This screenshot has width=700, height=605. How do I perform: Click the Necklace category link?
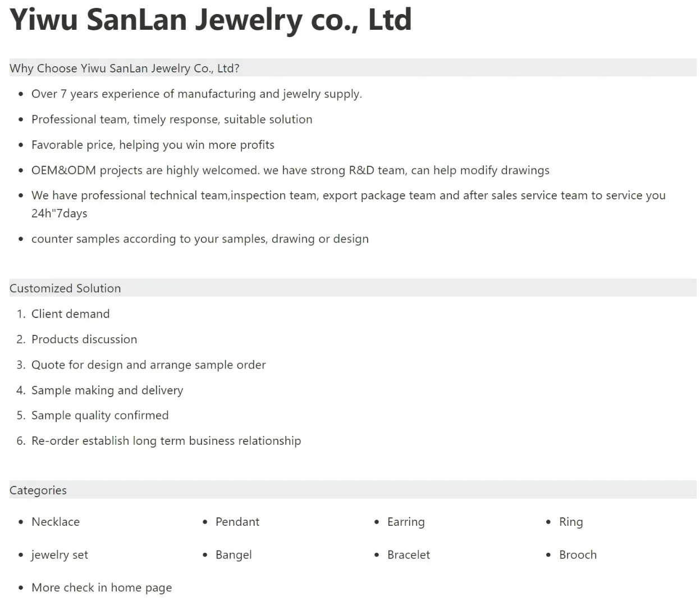coord(56,522)
